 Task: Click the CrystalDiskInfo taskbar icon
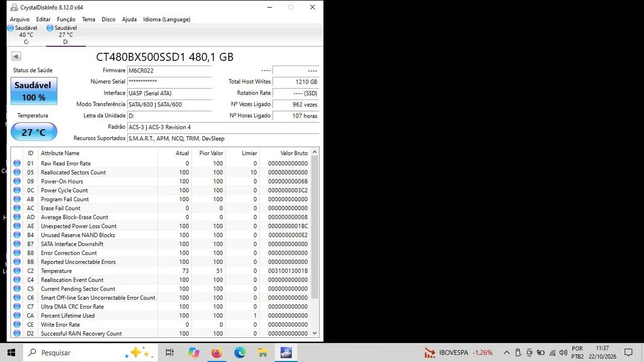point(286,352)
